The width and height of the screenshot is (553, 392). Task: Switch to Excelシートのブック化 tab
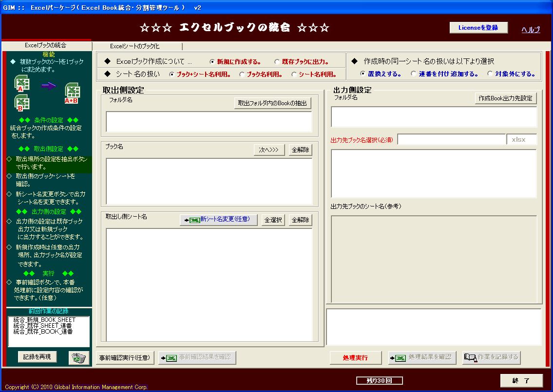pyautogui.click(x=137, y=46)
